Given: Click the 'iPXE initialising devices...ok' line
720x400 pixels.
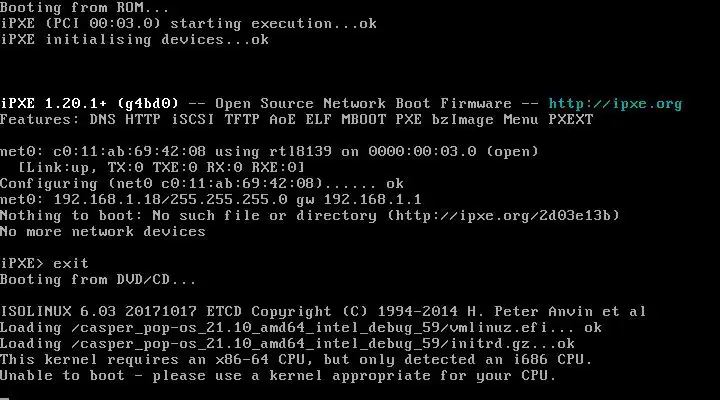Looking at the screenshot, I should [x=134, y=39].
